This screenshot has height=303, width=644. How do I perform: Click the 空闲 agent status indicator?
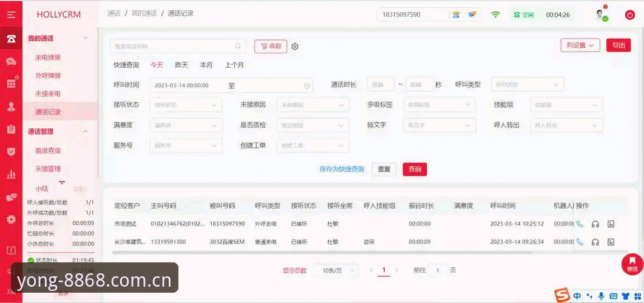523,15
